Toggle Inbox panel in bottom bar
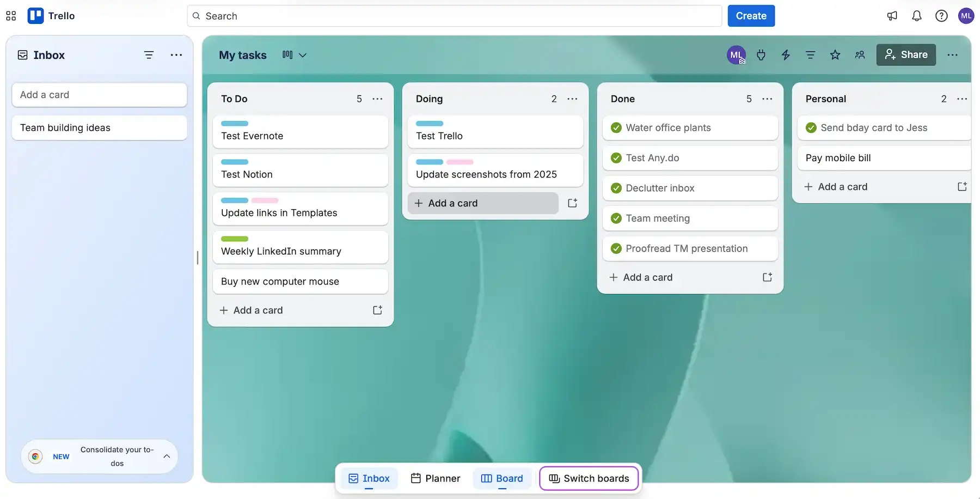Image resolution: width=980 pixels, height=499 pixels. point(369,478)
